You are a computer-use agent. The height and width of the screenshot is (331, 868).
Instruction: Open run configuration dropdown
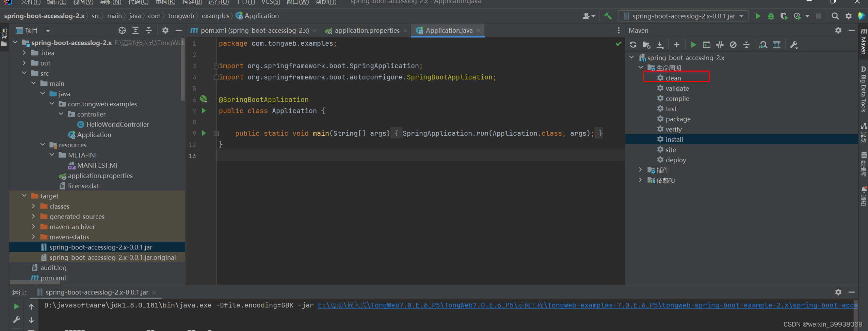tap(683, 16)
